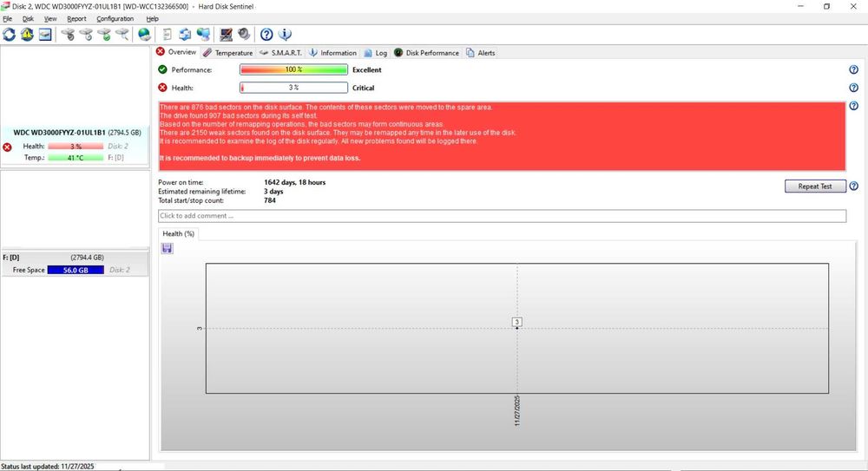Click sidebar 41 °C temperature bar

click(x=76, y=158)
